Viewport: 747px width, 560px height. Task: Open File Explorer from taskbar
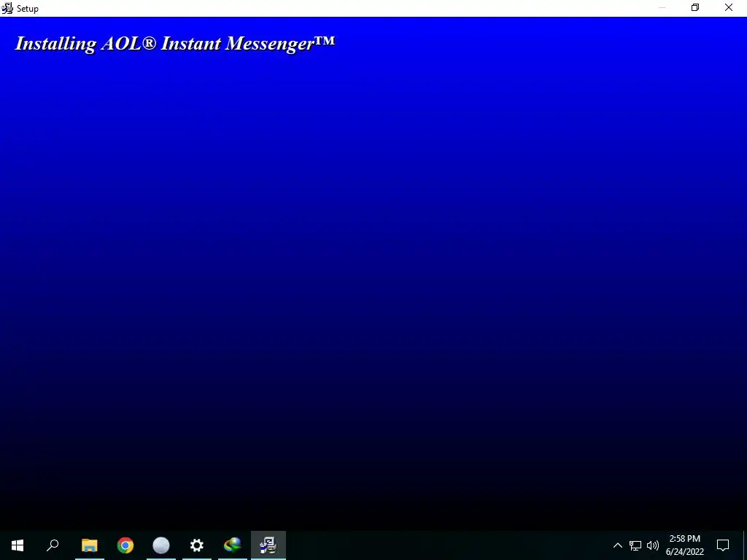[x=90, y=545]
